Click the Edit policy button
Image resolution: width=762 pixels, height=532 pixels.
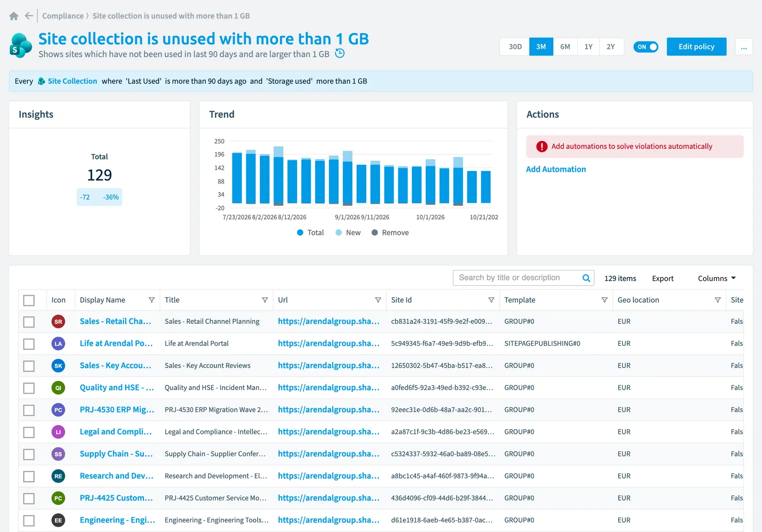click(696, 47)
